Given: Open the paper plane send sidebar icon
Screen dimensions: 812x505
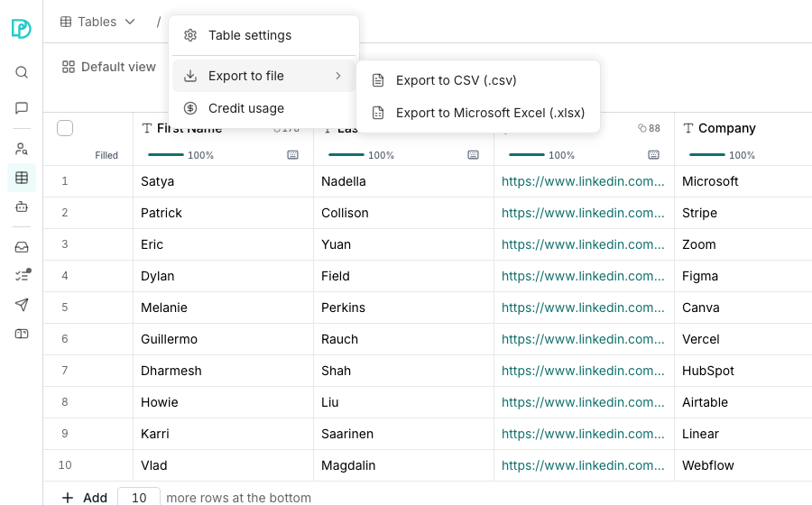Looking at the screenshot, I should point(22,305).
